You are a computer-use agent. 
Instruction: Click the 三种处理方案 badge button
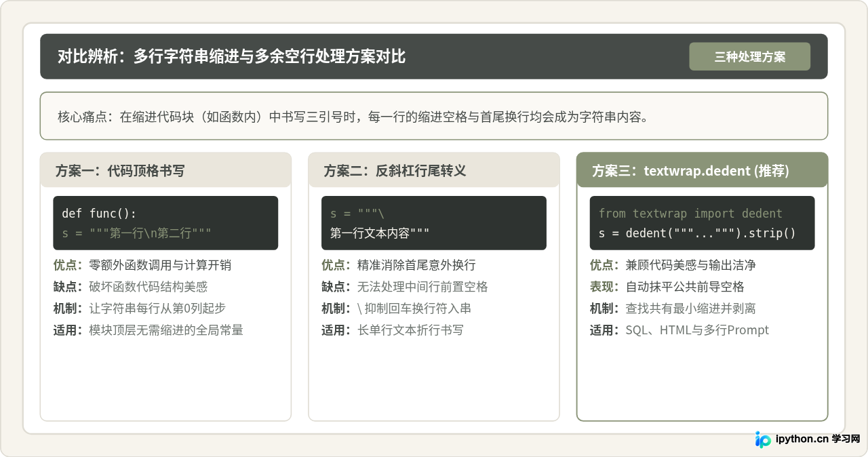point(750,57)
